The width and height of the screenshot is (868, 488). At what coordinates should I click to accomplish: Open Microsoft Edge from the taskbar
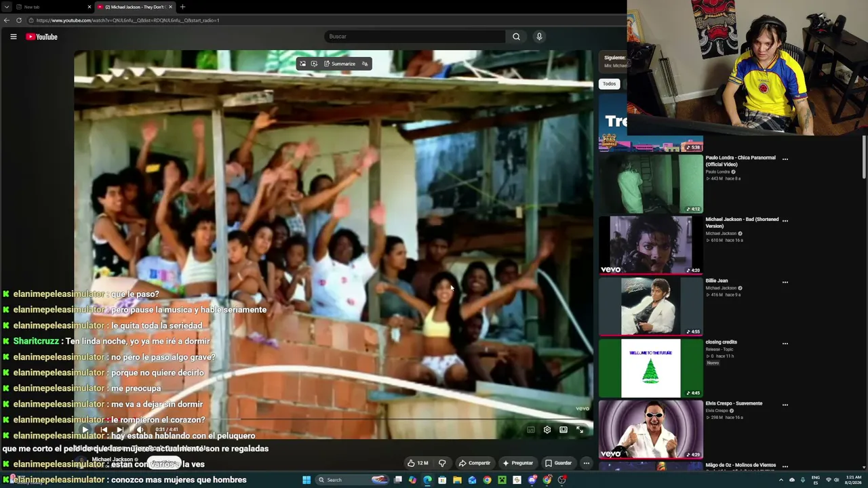click(x=427, y=480)
